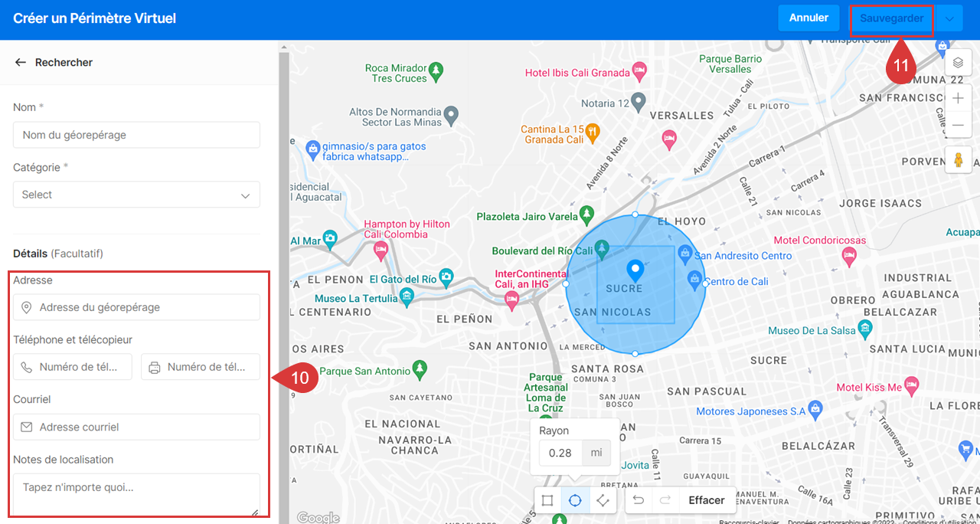Open the map layers button
Viewport: 980px width, 524px height.
point(958,63)
